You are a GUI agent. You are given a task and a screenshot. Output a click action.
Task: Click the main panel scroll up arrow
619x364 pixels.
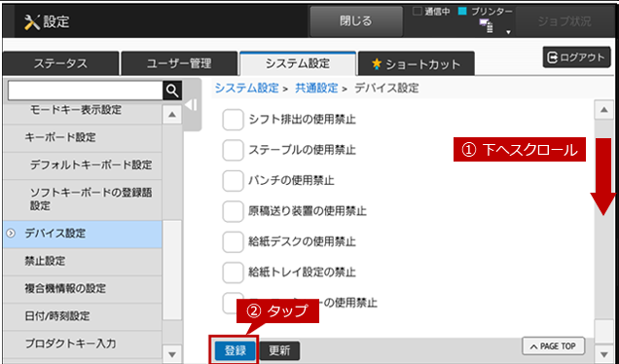(603, 110)
